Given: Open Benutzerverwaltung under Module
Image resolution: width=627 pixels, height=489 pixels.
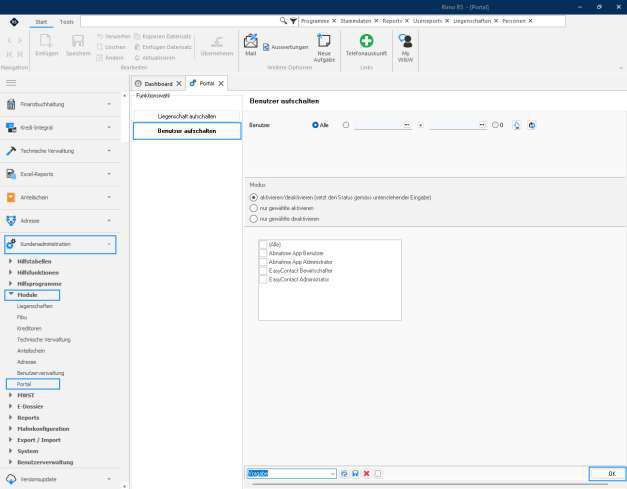Looking at the screenshot, I should pyautogui.click(x=40, y=373).
